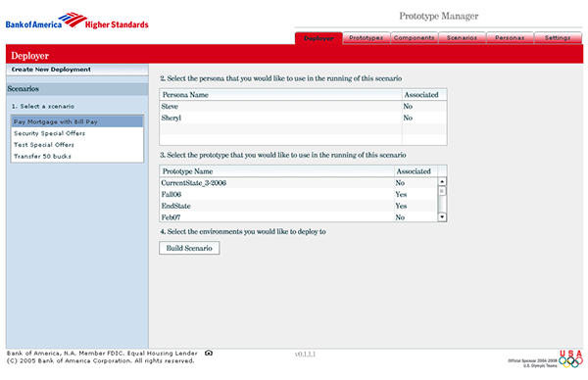588x380 pixels.
Task: Click the prototype list scrollbar thumb
Action: click(442, 191)
